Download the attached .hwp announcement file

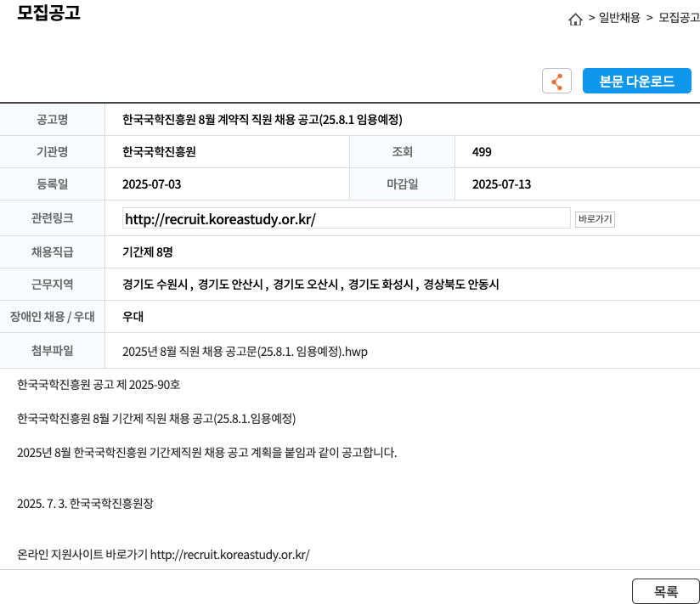coord(245,352)
